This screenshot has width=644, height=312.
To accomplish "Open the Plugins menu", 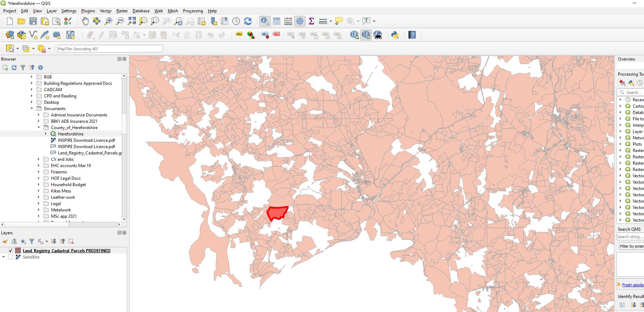I will (x=88, y=11).
